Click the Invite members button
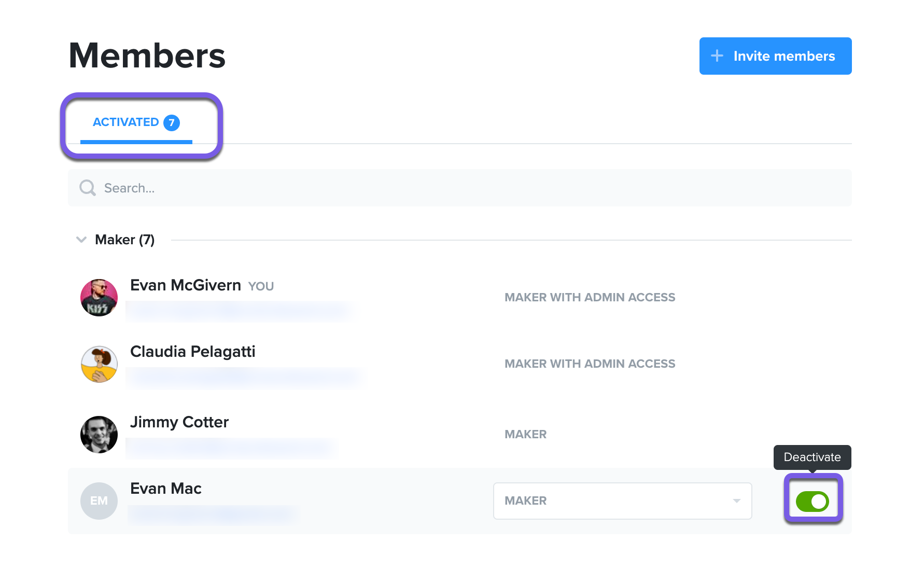This screenshot has width=924, height=584. (775, 56)
